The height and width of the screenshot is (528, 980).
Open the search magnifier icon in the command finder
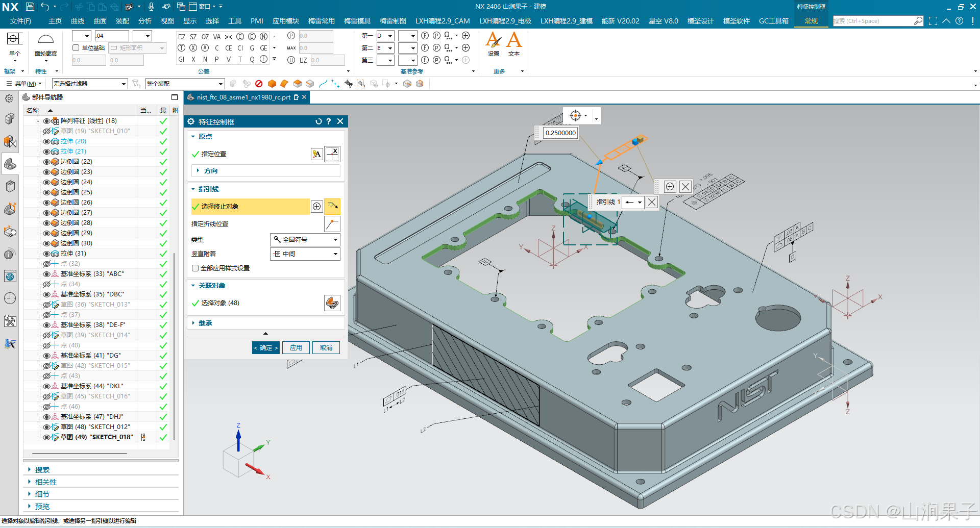[x=918, y=21]
